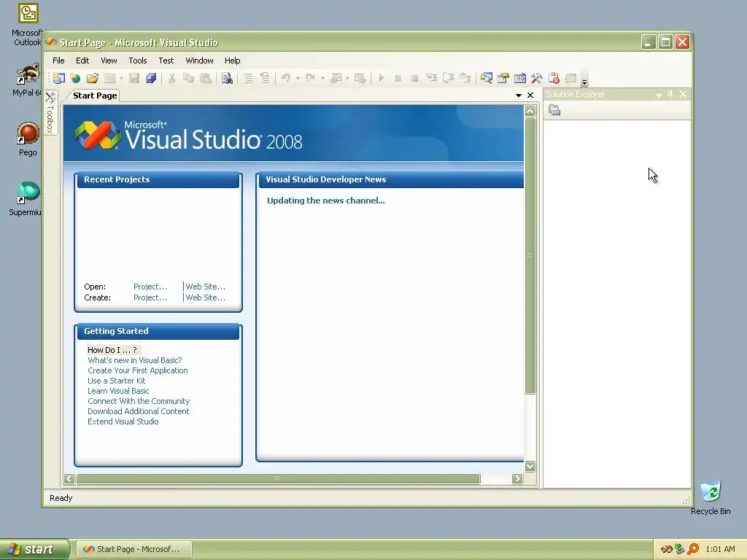Click the Step Over debug icon

pyautogui.click(x=449, y=78)
